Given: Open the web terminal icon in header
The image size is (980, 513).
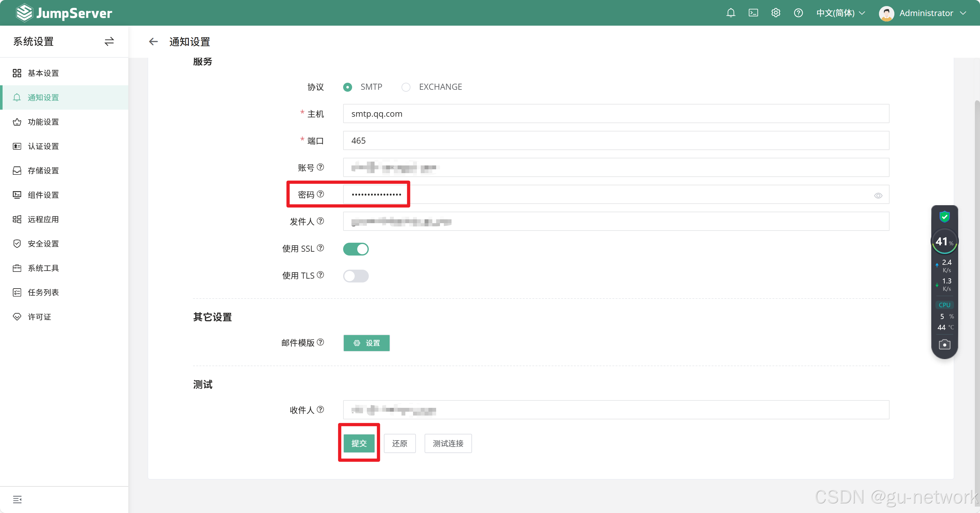Looking at the screenshot, I should (x=753, y=13).
